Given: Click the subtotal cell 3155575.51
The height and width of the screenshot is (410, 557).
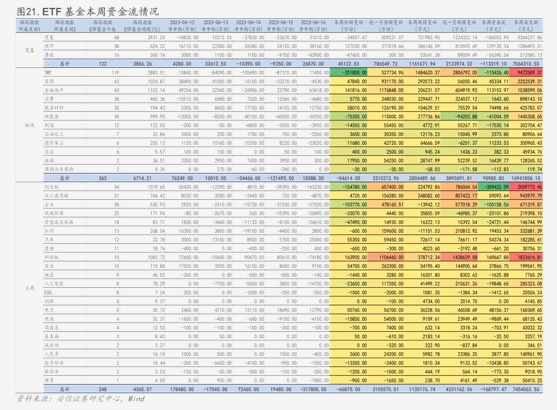Looking at the screenshot, I should (386, 389).
